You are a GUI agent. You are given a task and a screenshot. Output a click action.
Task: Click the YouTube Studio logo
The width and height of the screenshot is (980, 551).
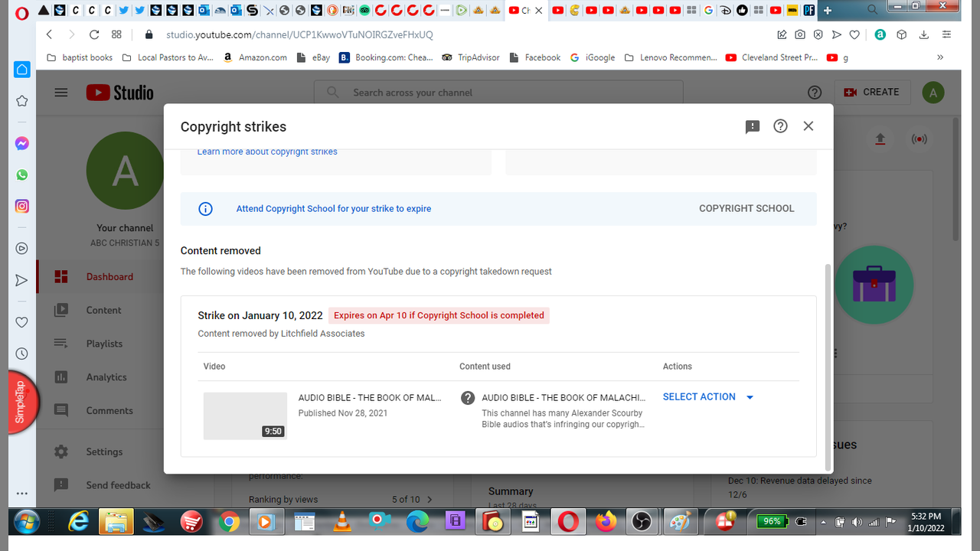pyautogui.click(x=119, y=93)
